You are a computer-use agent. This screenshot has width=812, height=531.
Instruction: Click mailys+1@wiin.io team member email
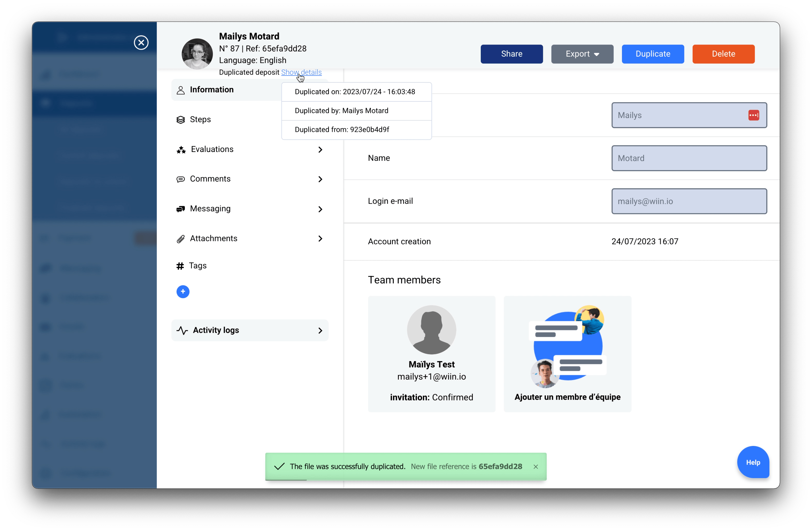(431, 376)
